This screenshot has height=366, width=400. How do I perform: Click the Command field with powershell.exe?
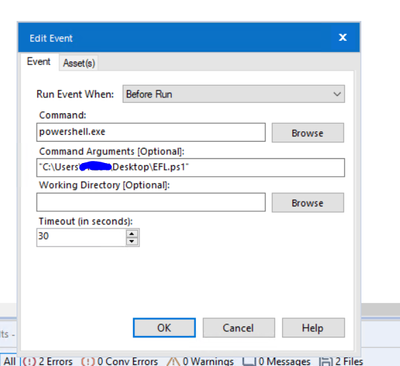(x=151, y=132)
